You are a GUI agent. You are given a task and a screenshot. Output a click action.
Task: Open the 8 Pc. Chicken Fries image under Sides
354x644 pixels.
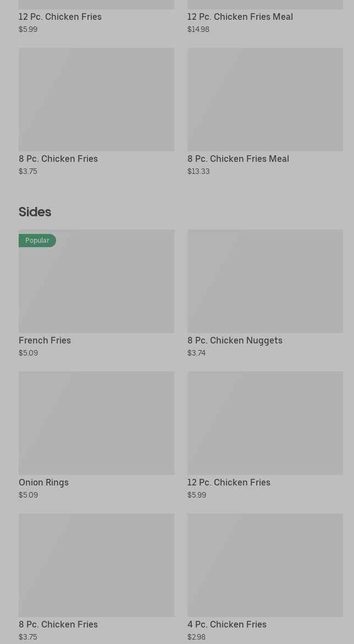click(x=96, y=565)
